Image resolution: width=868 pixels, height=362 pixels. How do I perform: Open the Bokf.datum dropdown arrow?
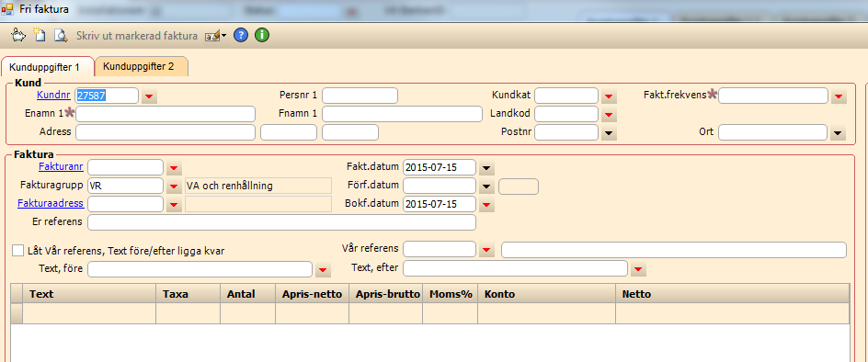(x=486, y=205)
